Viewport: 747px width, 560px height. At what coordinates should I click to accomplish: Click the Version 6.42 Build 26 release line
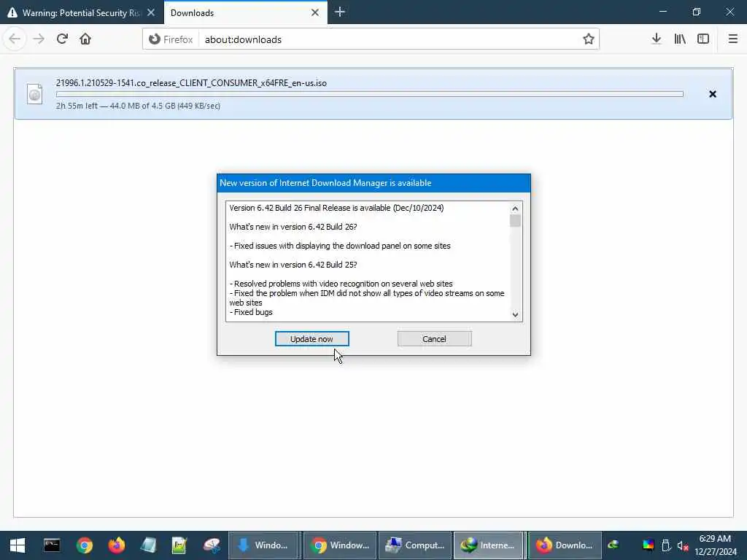click(336, 208)
